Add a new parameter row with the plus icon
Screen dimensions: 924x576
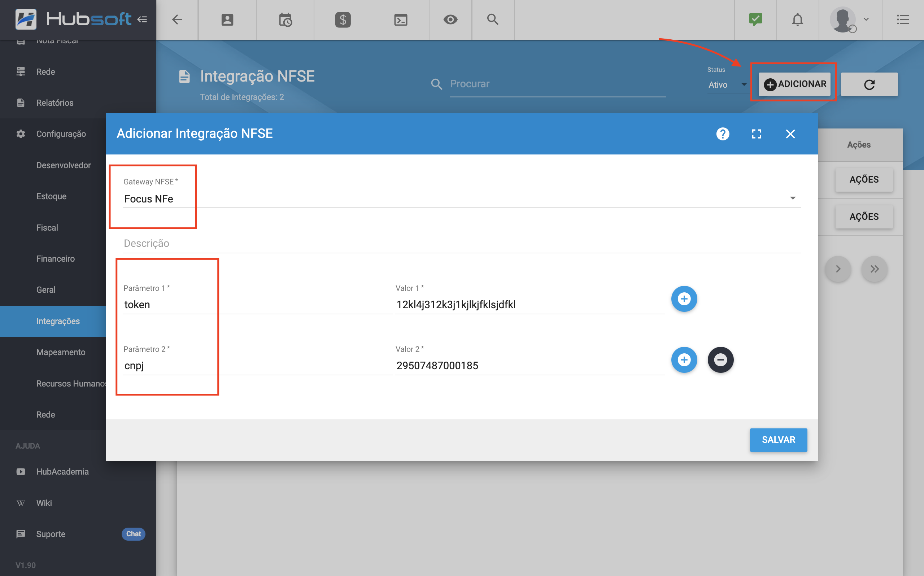(x=684, y=299)
